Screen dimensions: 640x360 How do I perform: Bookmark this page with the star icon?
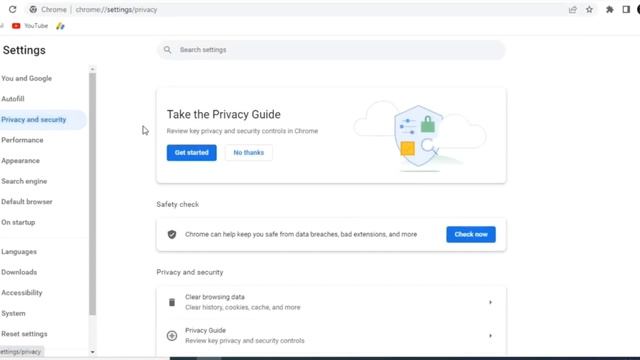pyautogui.click(x=589, y=9)
